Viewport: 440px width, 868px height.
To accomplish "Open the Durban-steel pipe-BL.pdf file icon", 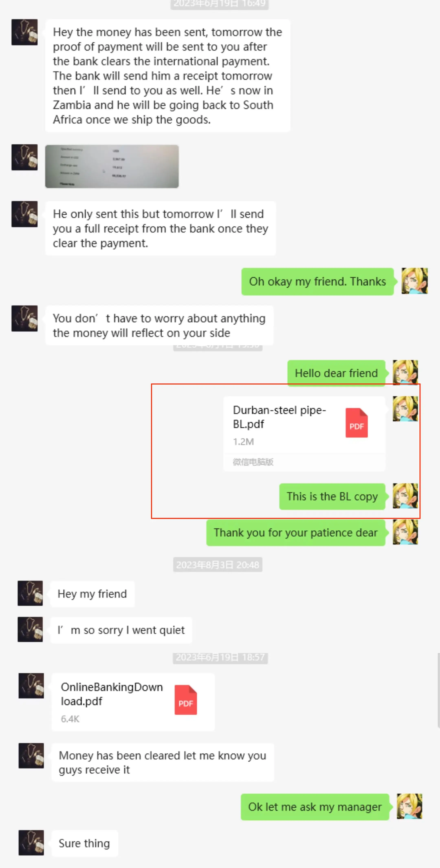I will tap(356, 423).
